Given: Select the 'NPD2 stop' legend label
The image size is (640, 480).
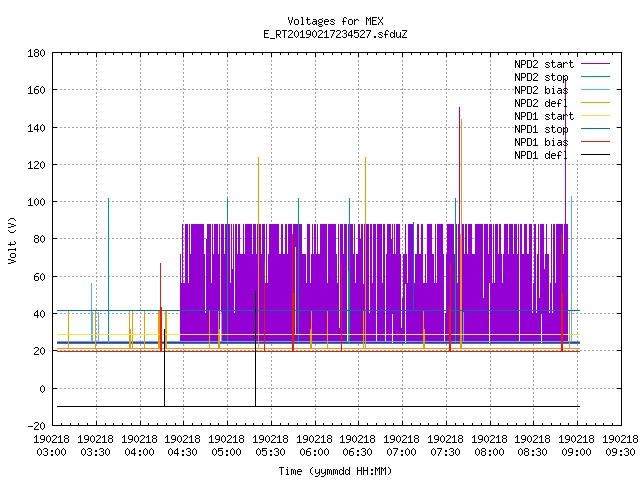Looking at the screenshot, I should pos(541,77).
